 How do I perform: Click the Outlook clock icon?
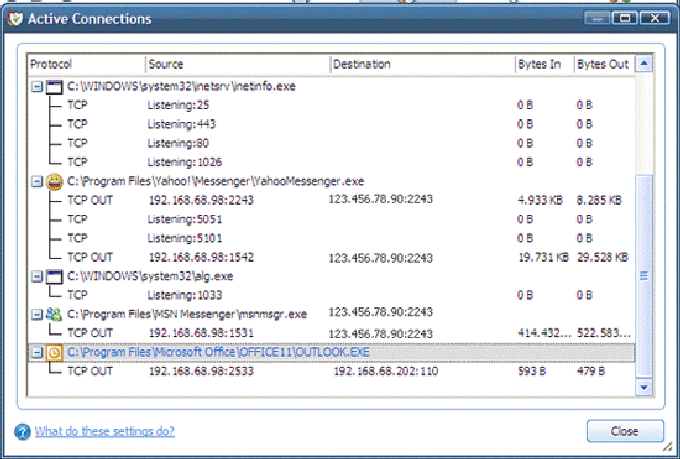point(54,352)
